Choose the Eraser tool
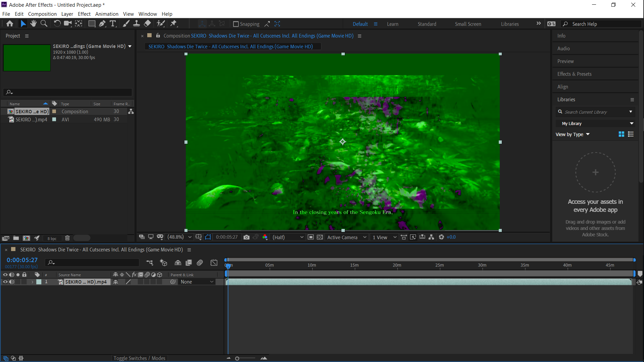The height and width of the screenshot is (362, 644). pos(147,24)
